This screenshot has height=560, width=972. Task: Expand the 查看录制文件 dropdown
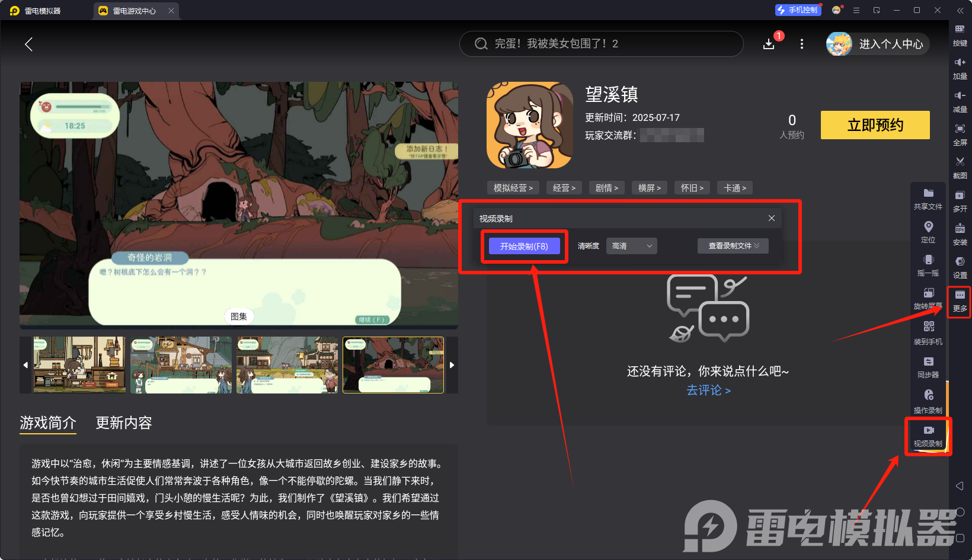[733, 246]
